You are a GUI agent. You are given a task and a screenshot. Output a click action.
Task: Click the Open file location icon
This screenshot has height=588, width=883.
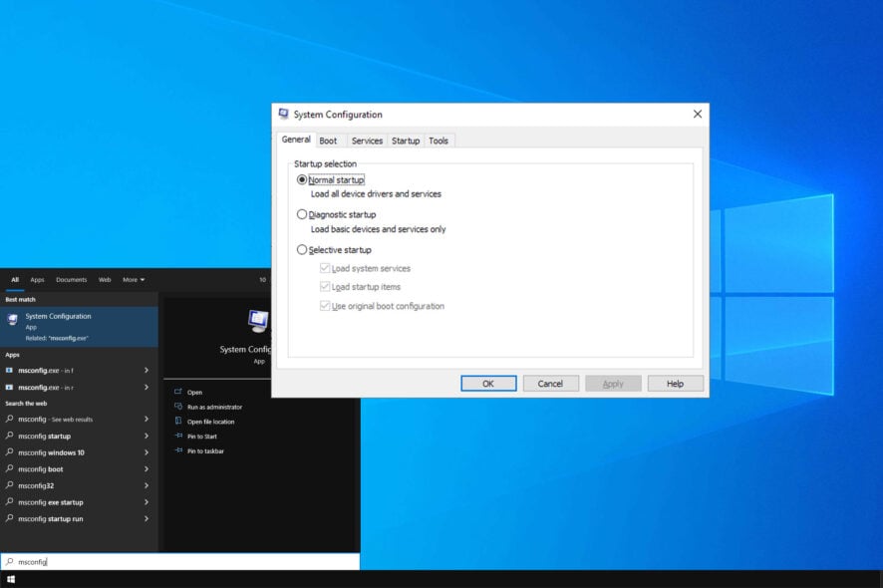(177, 421)
